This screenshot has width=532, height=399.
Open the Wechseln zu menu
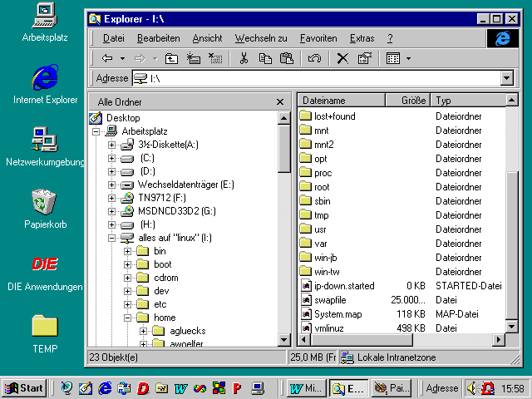(x=261, y=38)
